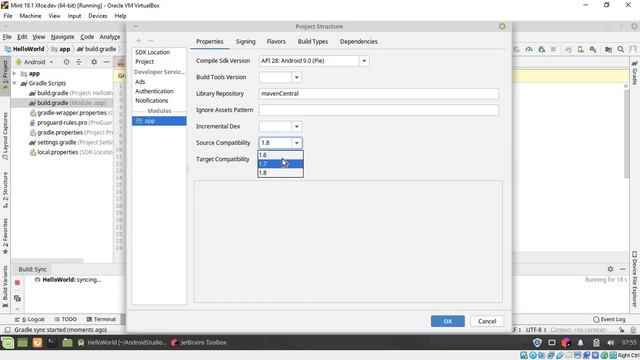The width and height of the screenshot is (640, 360).
Task: Stop the Gradle sync with red square
Action: 17,282
